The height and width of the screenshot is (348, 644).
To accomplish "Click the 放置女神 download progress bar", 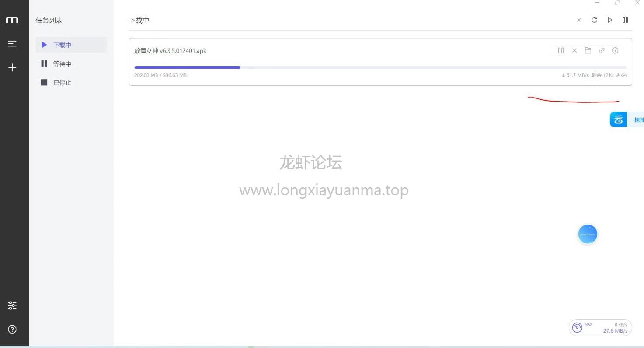I will pos(380,67).
